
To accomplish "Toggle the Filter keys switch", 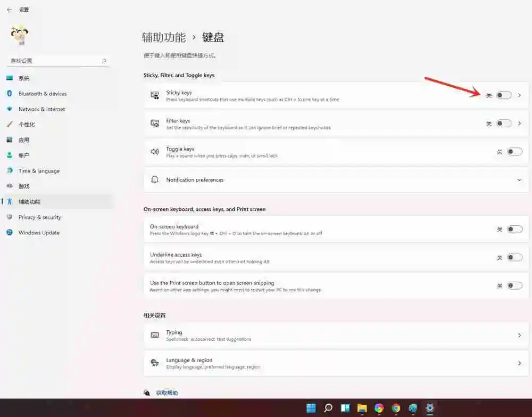I will (504, 124).
